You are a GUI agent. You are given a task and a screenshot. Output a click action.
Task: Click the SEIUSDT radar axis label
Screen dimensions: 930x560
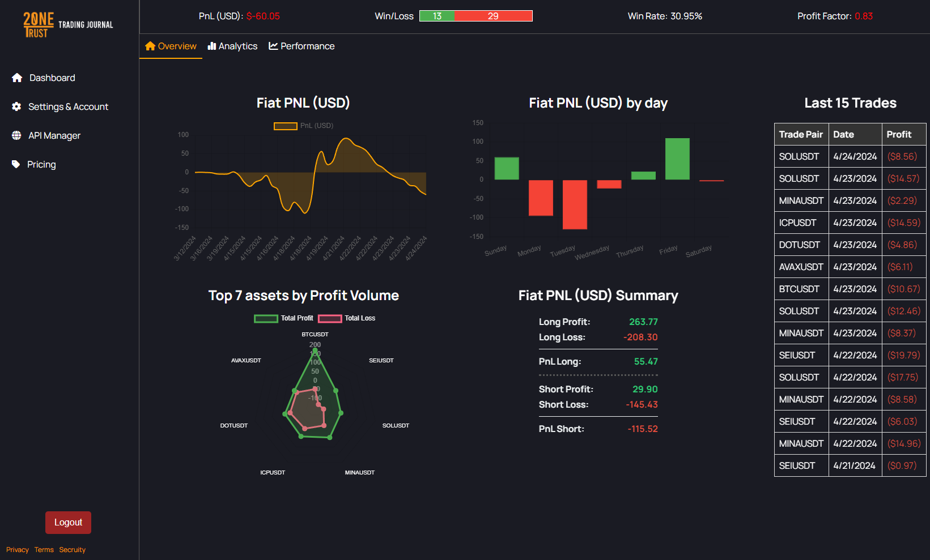coord(381,361)
